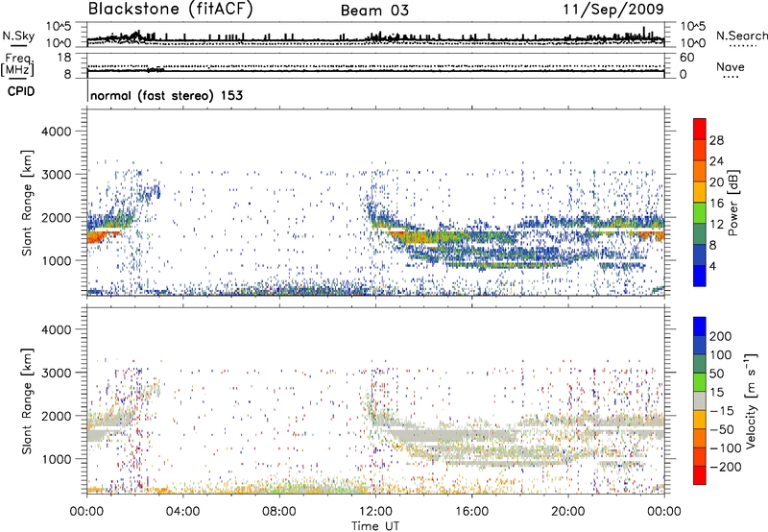This screenshot has height=532, width=768.
Task: Click the 60 label right of the frequency panel
Action: coord(686,58)
